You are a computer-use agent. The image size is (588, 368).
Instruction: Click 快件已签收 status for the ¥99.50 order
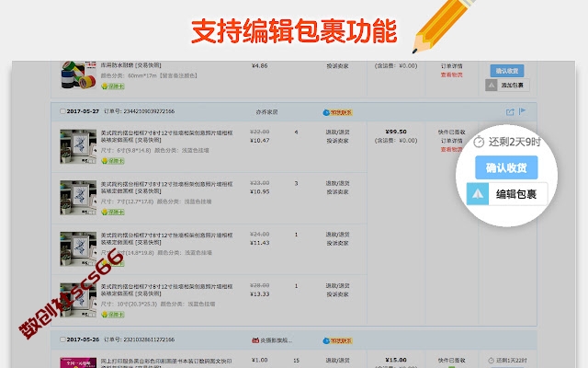coord(451,132)
